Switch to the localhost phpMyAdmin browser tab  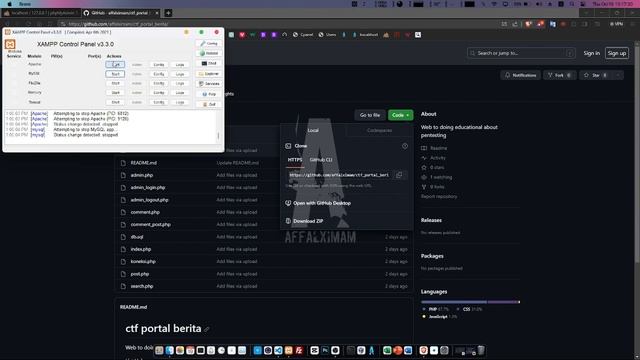click(x=40, y=13)
